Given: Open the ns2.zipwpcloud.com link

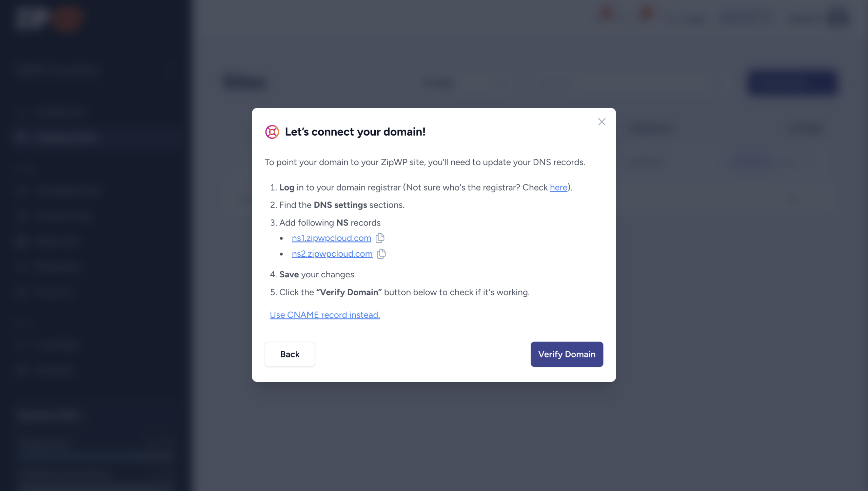Looking at the screenshot, I should (332, 254).
